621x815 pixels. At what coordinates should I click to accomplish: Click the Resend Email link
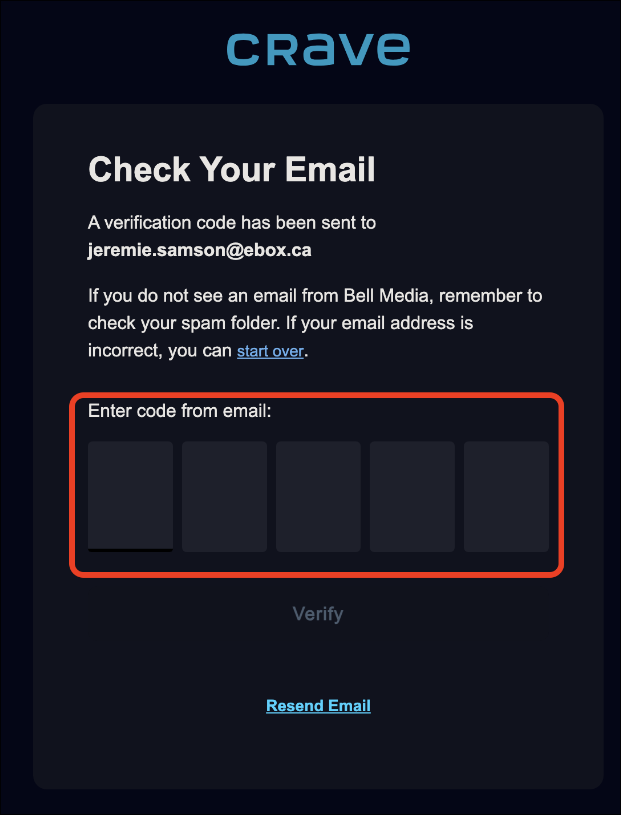pyautogui.click(x=318, y=705)
